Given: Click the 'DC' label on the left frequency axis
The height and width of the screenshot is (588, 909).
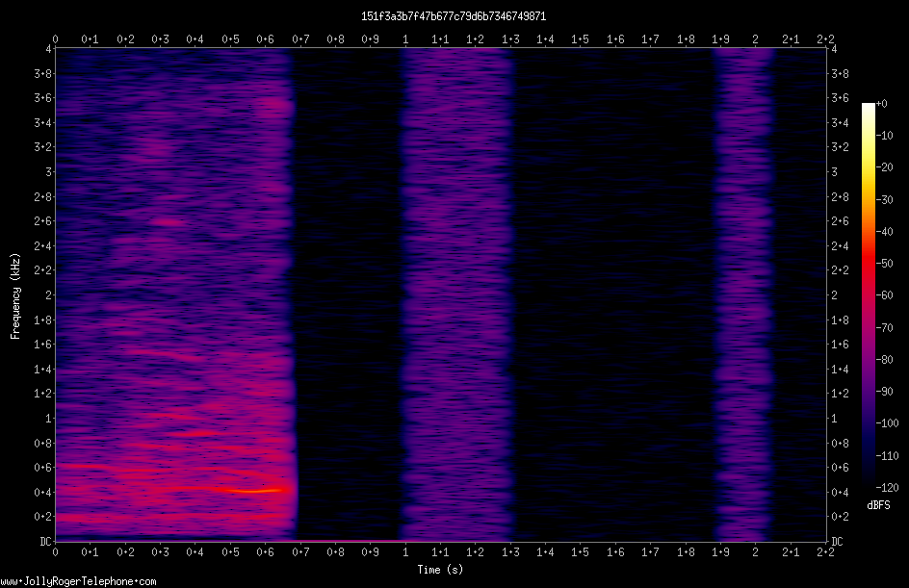Looking at the screenshot, I should [45, 542].
